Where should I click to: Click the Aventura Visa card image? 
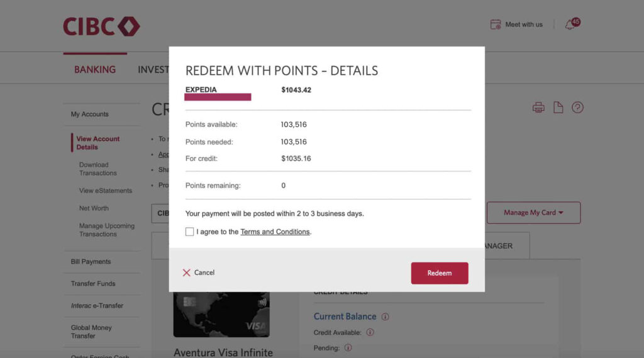(221, 315)
